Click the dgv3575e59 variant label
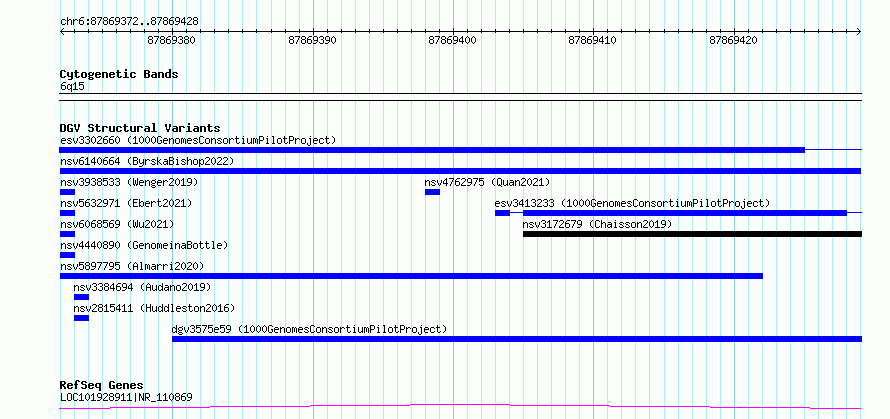This screenshot has width=890, height=419. point(309,329)
